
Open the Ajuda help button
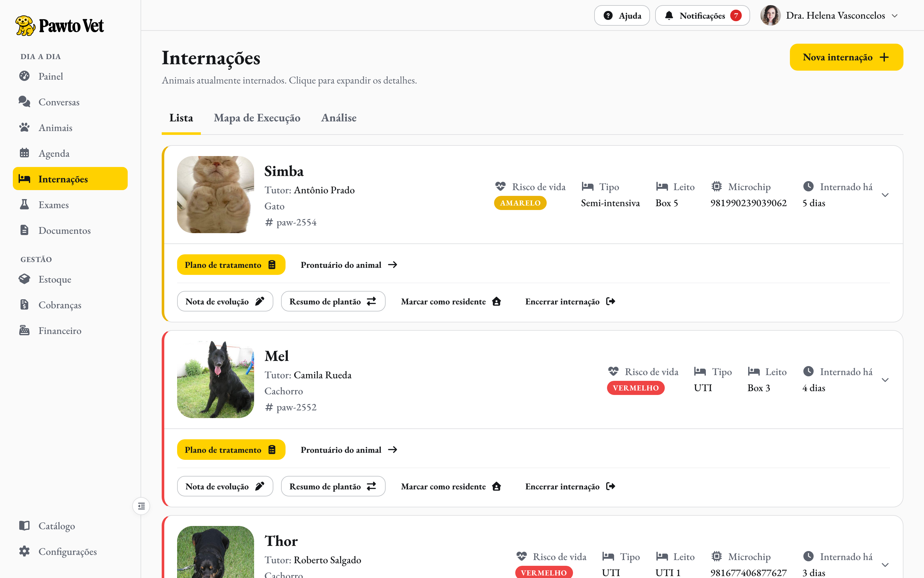[x=621, y=15]
